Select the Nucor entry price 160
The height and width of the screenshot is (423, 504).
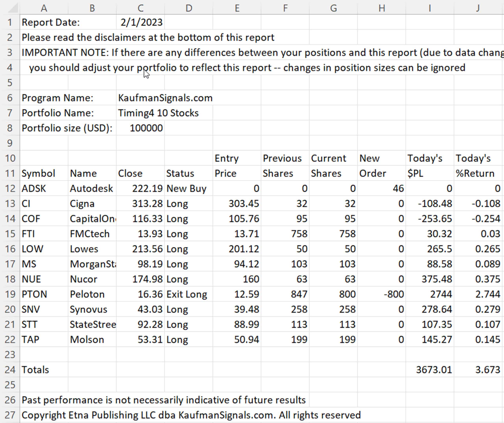click(x=251, y=279)
